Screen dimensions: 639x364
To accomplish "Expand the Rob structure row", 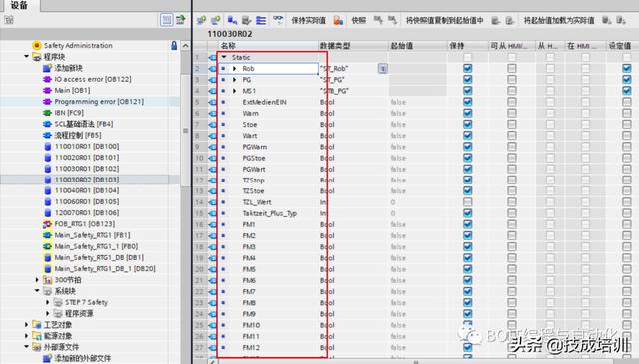I will coord(235,69).
